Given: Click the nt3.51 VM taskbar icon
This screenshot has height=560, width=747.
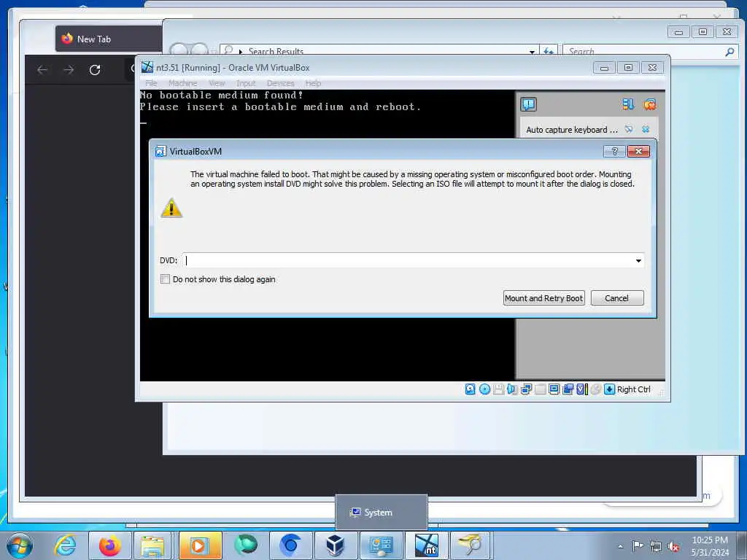Looking at the screenshot, I should click(426, 545).
